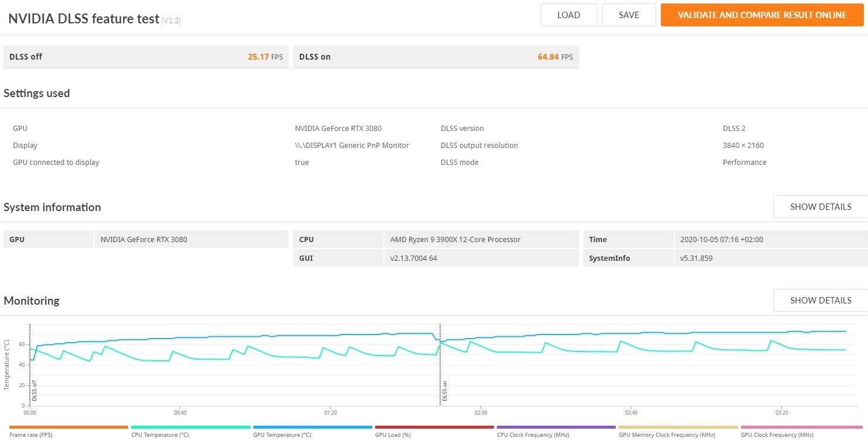Click the NVIDIA DLSS feature test title
Screen dimensions: 868x445
click(84, 19)
